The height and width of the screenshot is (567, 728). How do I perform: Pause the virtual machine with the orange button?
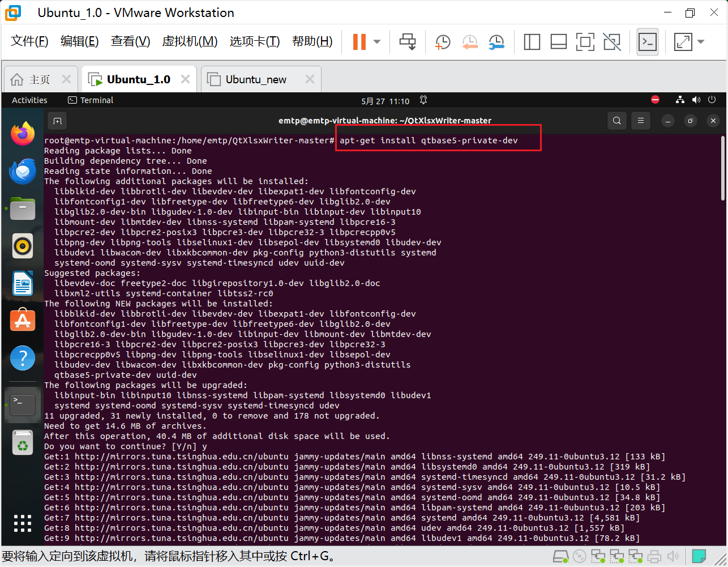tap(359, 41)
